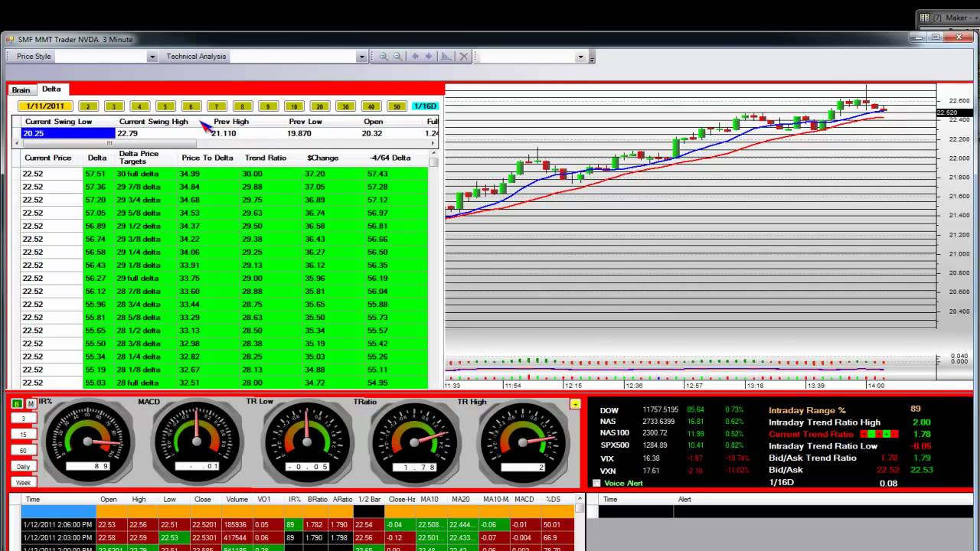Click the 1/11/2011 date button
The width and height of the screenshot is (980, 551).
pyautogui.click(x=45, y=106)
